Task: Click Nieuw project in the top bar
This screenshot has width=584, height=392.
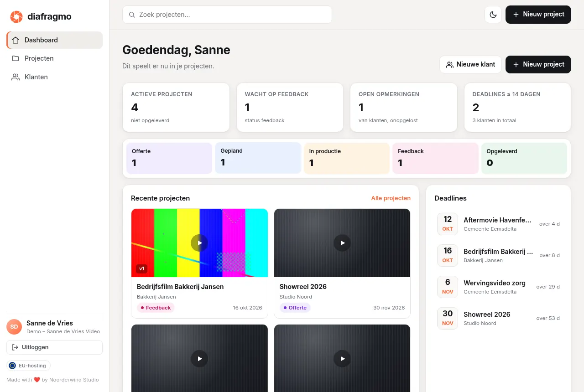Action: [x=538, y=15]
